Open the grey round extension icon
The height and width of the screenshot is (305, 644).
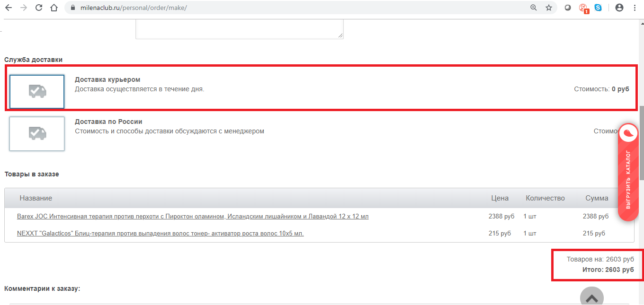(x=568, y=8)
